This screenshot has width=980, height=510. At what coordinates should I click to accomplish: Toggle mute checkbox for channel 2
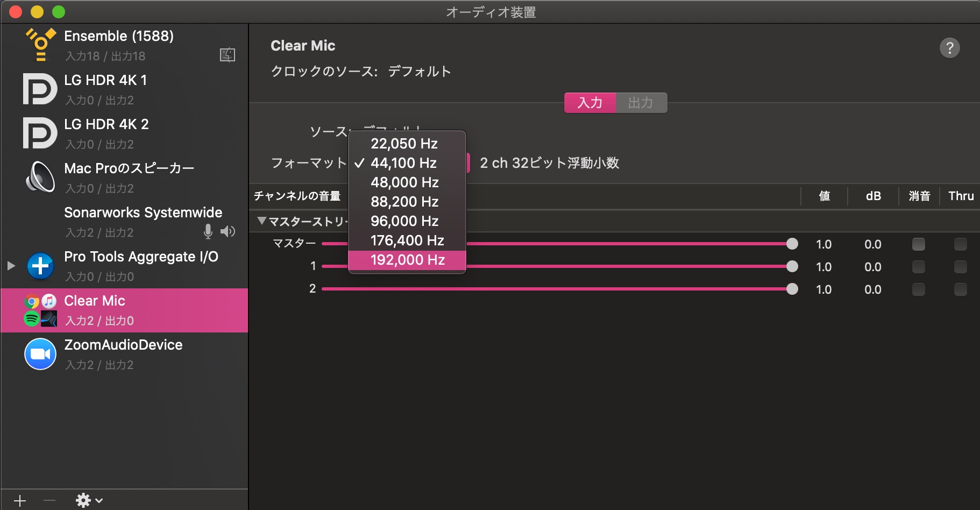(919, 289)
